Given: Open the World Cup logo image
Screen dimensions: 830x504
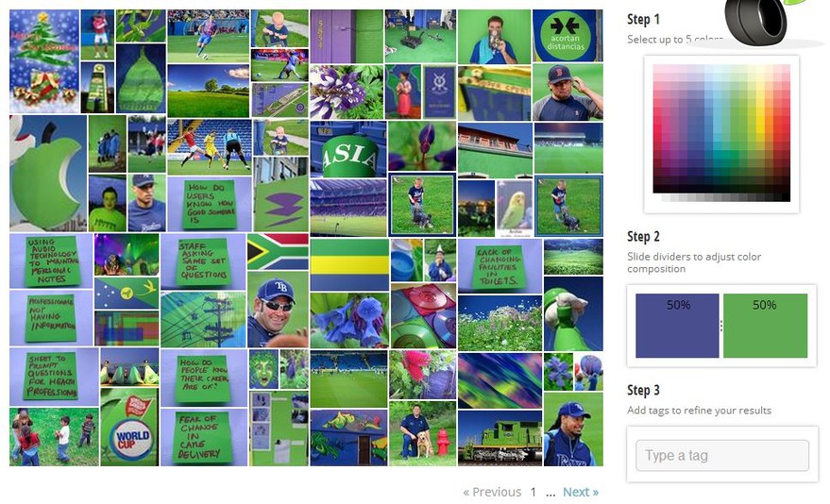Looking at the screenshot, I should (129, 427).
